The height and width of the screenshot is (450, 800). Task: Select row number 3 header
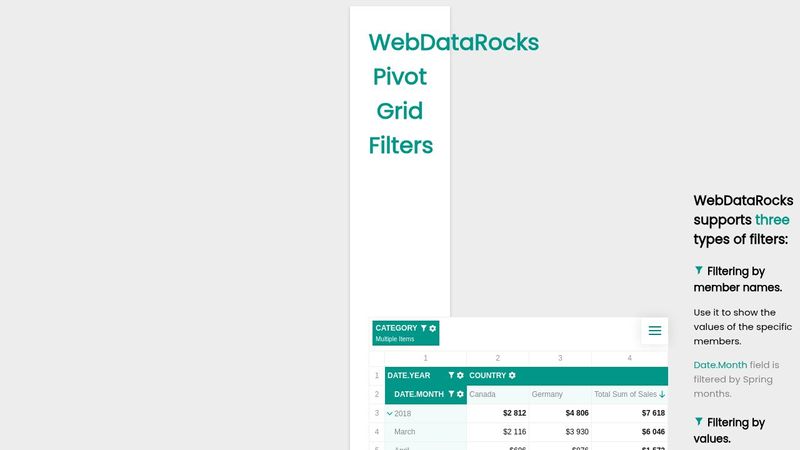point(377,413)
